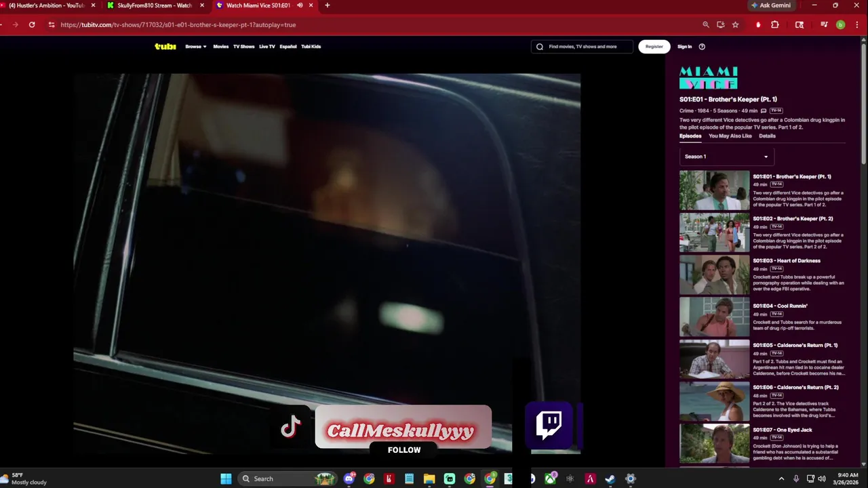Mute the Watch Miami Vice tab audio
The height and width of the screenshot is (488, 868).
pyautogui.click(x=300, y=5)
